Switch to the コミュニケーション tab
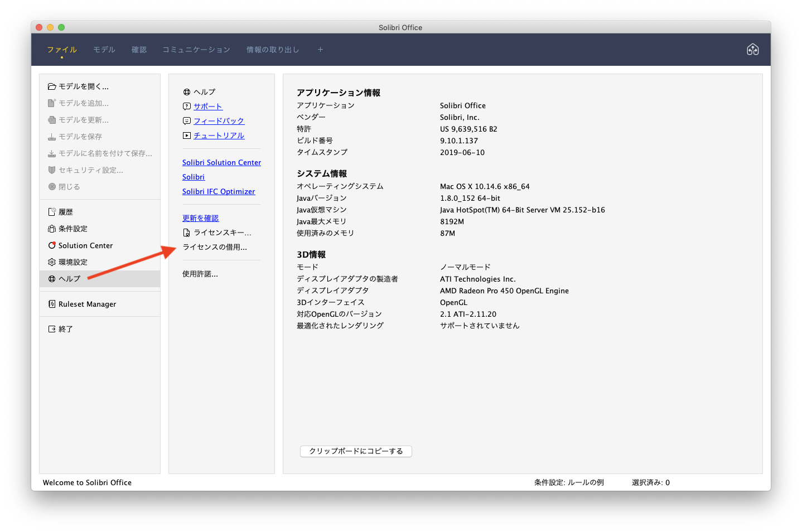 196,50
